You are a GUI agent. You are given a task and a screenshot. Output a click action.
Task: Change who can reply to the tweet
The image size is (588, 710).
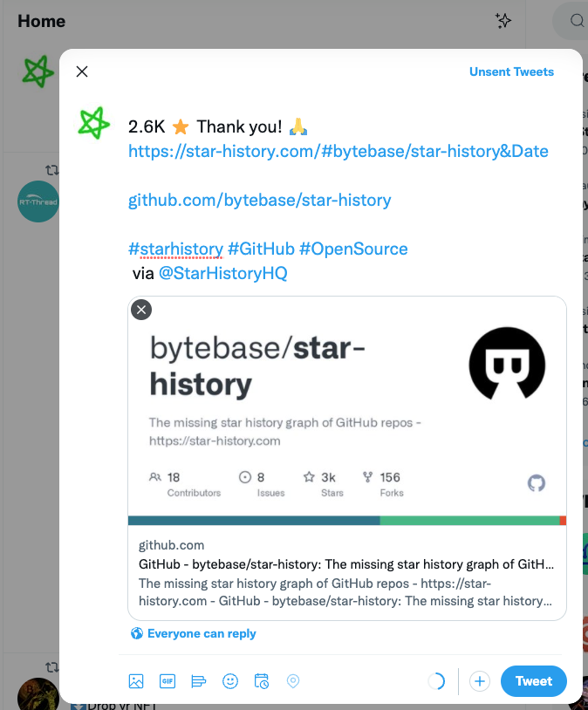193,633
